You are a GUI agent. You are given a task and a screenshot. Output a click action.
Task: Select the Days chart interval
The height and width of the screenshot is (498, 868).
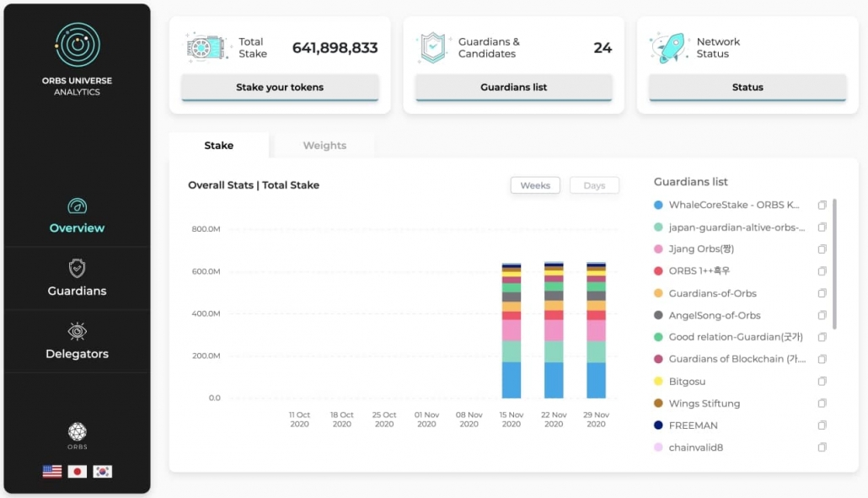click(594, 185)
